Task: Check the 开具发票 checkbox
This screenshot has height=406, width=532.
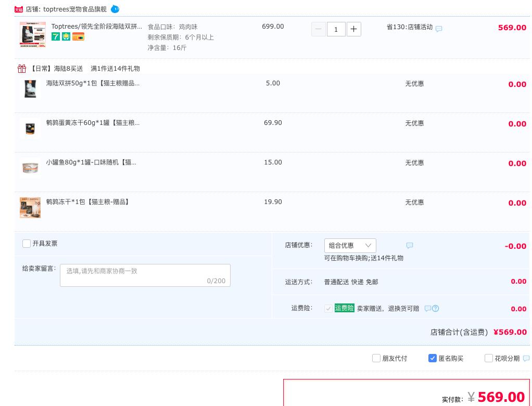Action: pyautogui.click(x=27, y=244)
